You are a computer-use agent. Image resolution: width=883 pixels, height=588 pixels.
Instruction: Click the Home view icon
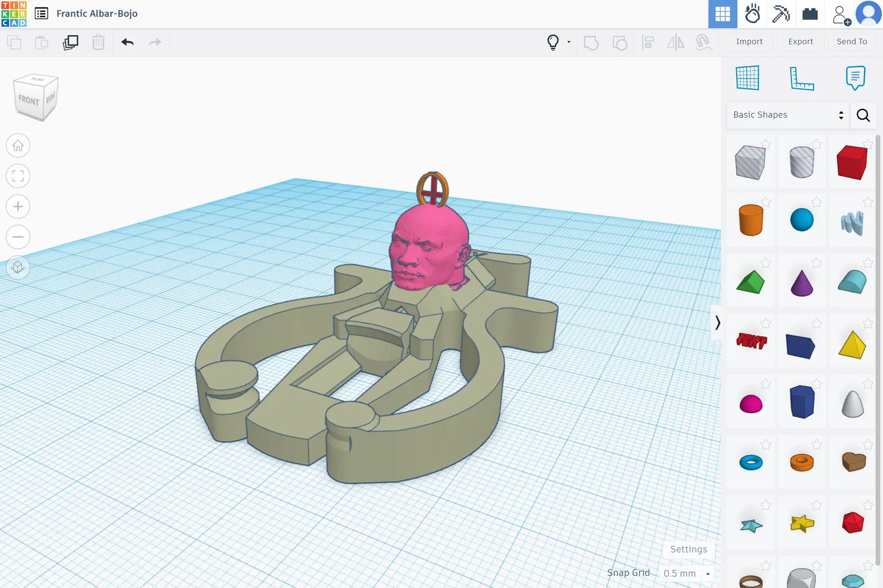18,146
